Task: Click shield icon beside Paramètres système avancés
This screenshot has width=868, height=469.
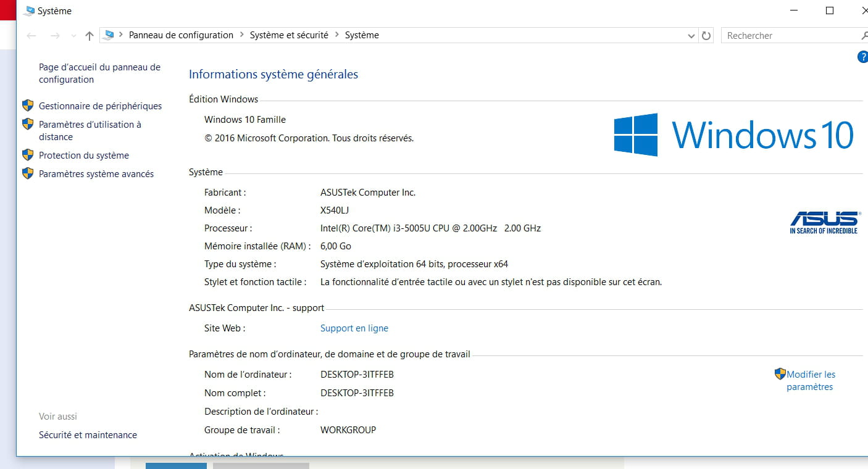Action: pyautogui.click(x=28, y=173)
